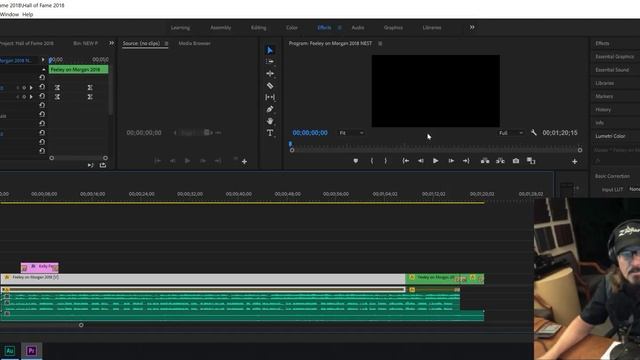
Task: Select the Track Select Forward tool
Action: 270,62
